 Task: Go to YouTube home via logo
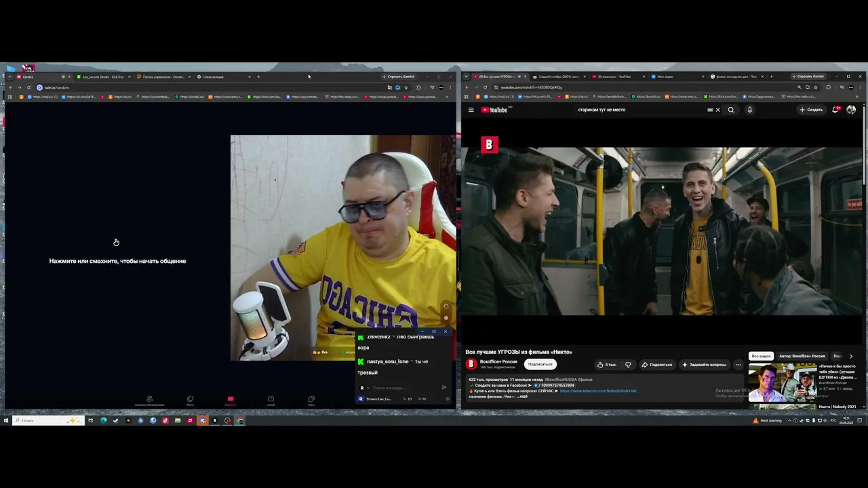tap(494, 110)
